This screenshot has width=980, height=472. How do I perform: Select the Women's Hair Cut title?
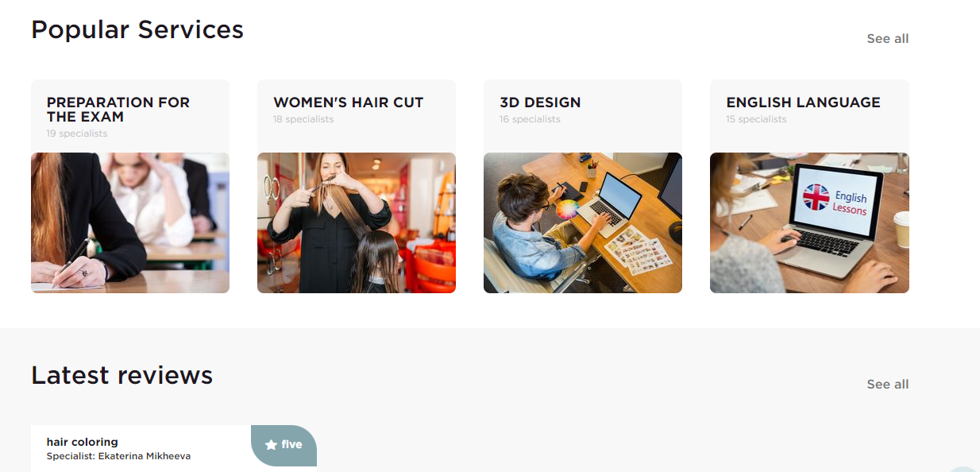pos(349,103)
